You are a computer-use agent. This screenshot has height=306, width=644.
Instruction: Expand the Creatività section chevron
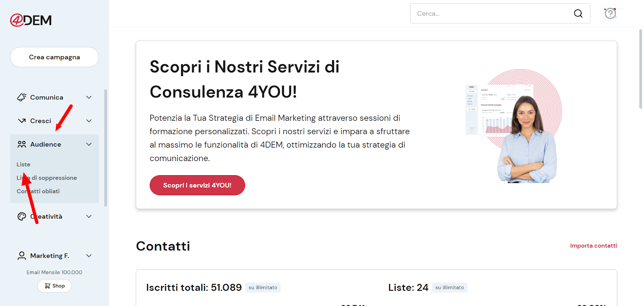(x=89, y=217)
